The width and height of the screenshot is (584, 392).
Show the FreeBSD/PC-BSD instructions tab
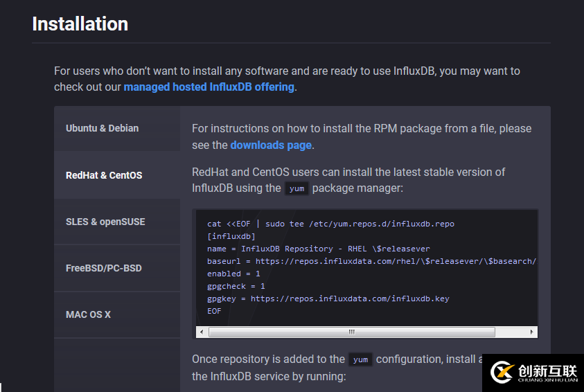click(x=104, y=268)
